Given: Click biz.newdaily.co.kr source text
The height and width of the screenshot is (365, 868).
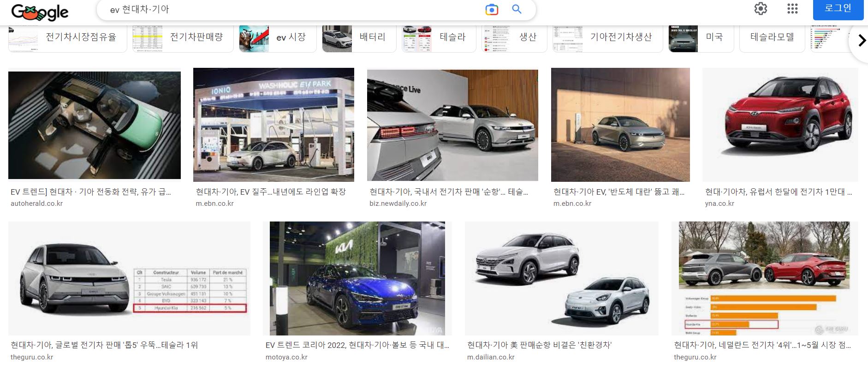Looking at the screenshot, I should 398,203.
